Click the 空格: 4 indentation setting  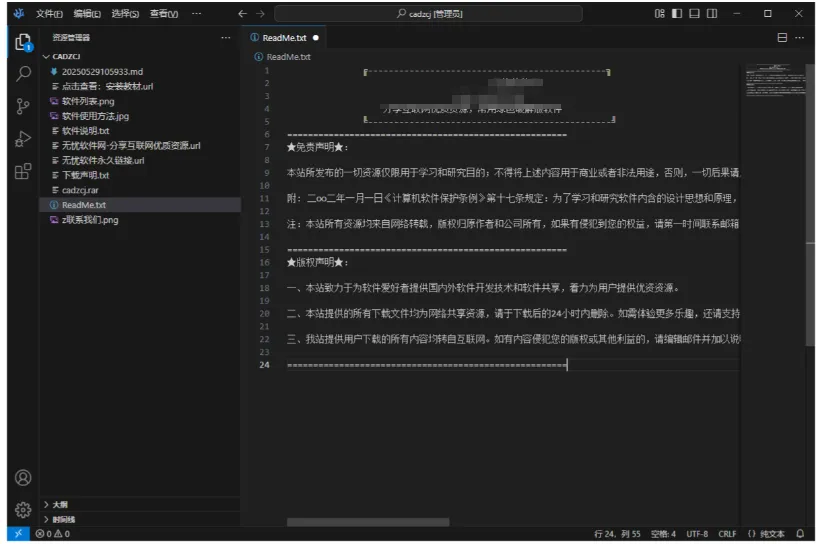(x=663, y=533)
